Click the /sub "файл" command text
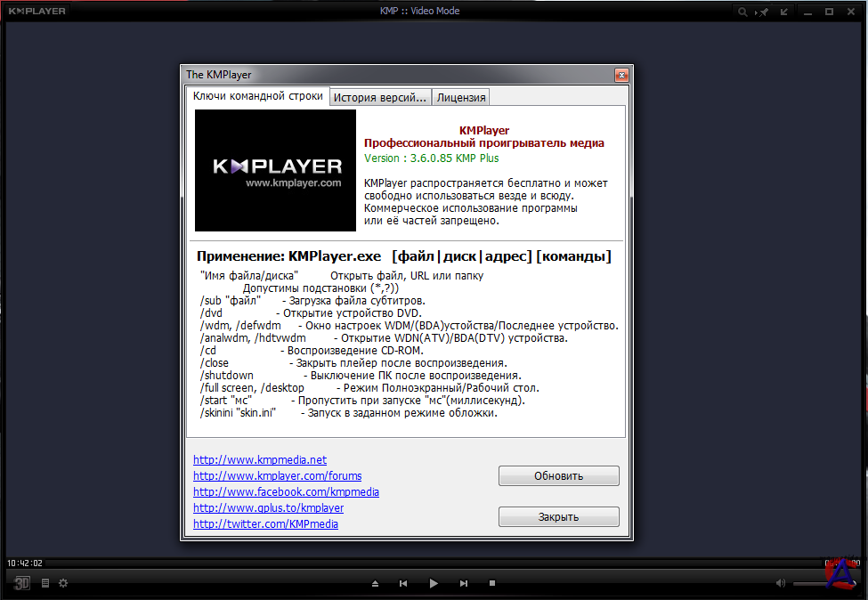 pyautogui.click(x=231, y=301)
